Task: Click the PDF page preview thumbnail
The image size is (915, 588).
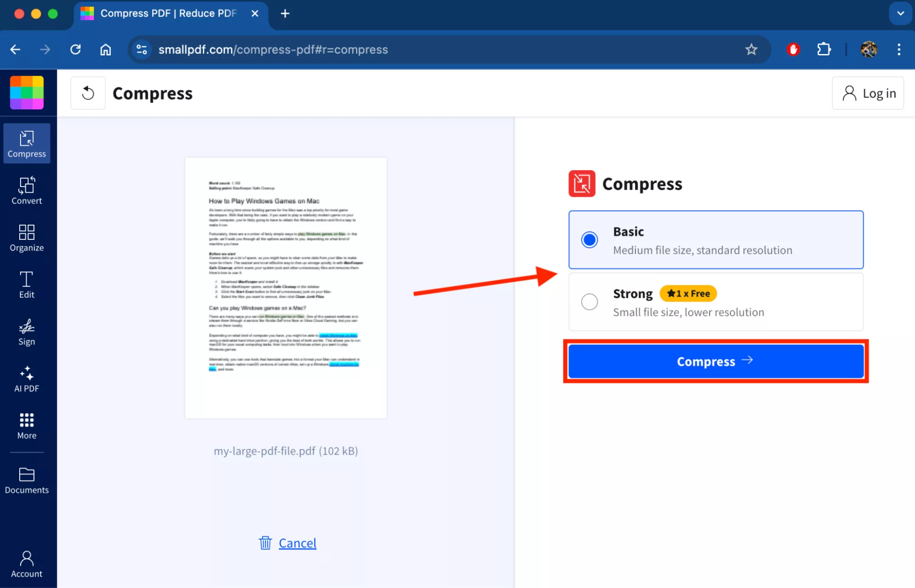Action: 286,287
